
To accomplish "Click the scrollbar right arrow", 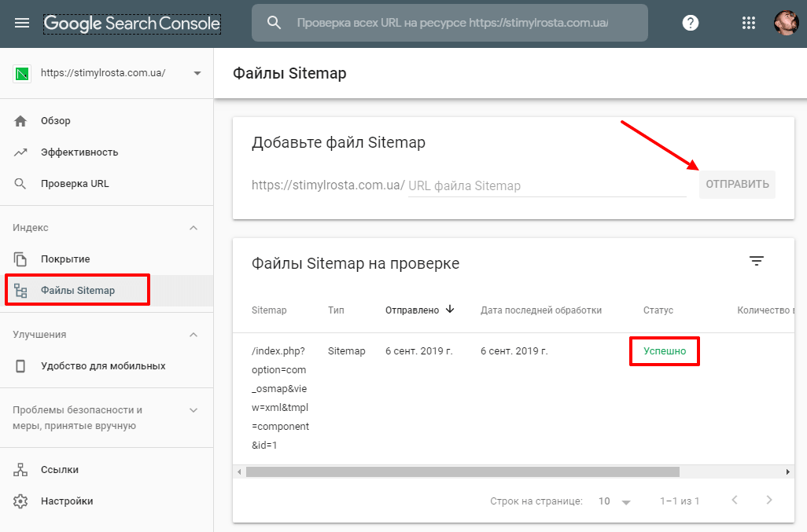I will pos(788,471).
